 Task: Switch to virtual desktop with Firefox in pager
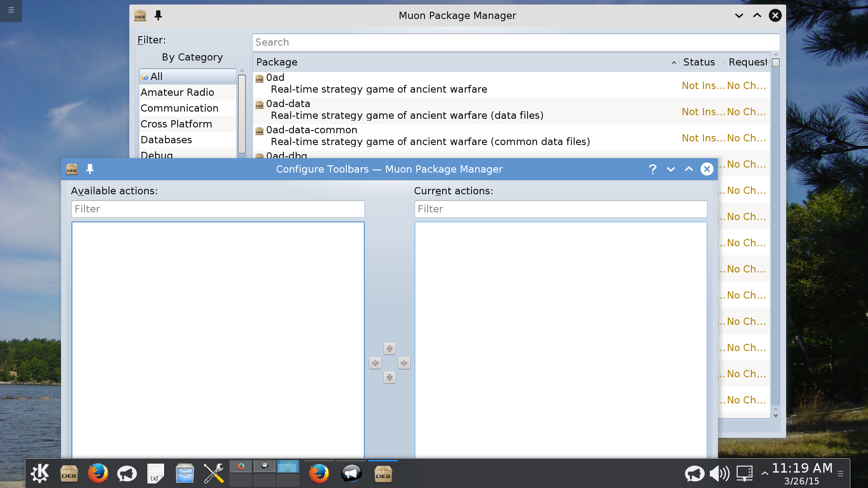pyautogui.click(x=241, y=466)
